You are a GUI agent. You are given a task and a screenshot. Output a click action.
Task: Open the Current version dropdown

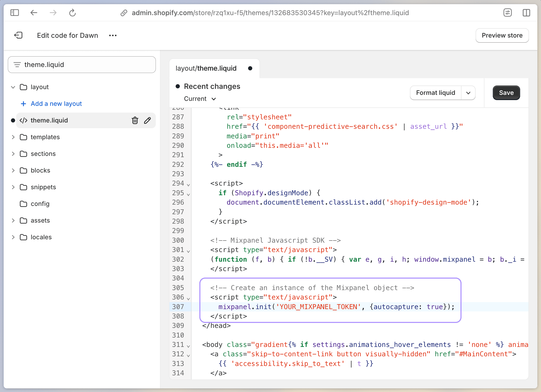click(200, 99)
